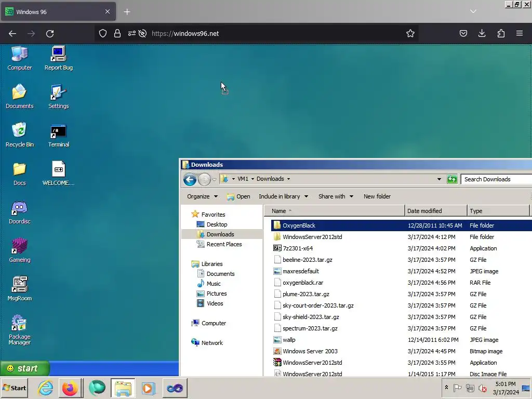Go back in the Firefox browser
532x399 pixels.
[12, 34]
